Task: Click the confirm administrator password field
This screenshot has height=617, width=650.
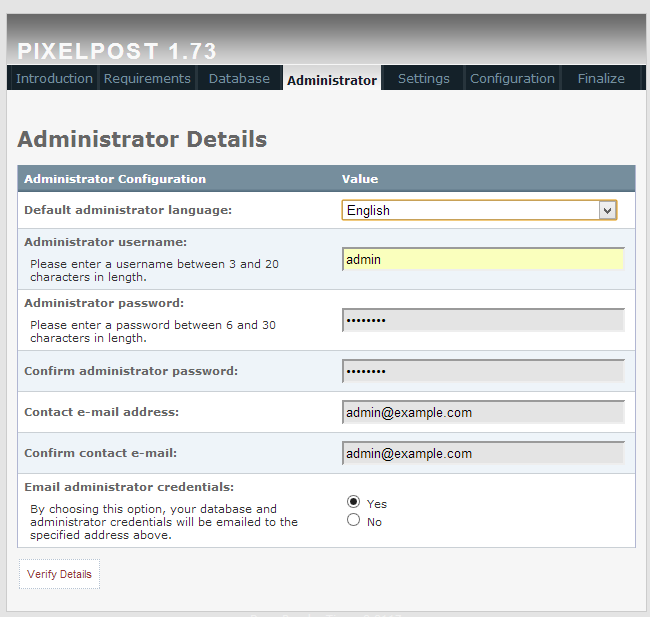Action: (483, 371)
